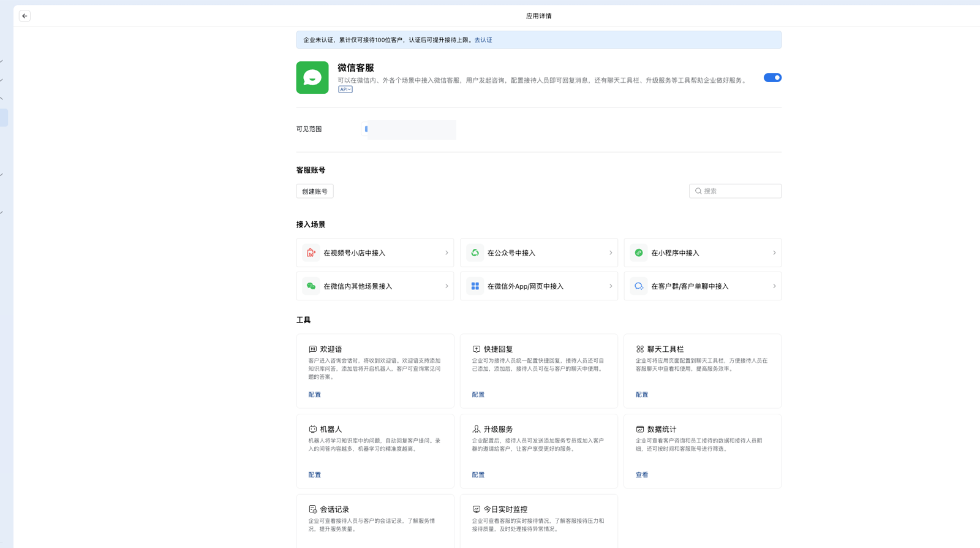Click the 会话记录 records icon

[x=312, y=509]
